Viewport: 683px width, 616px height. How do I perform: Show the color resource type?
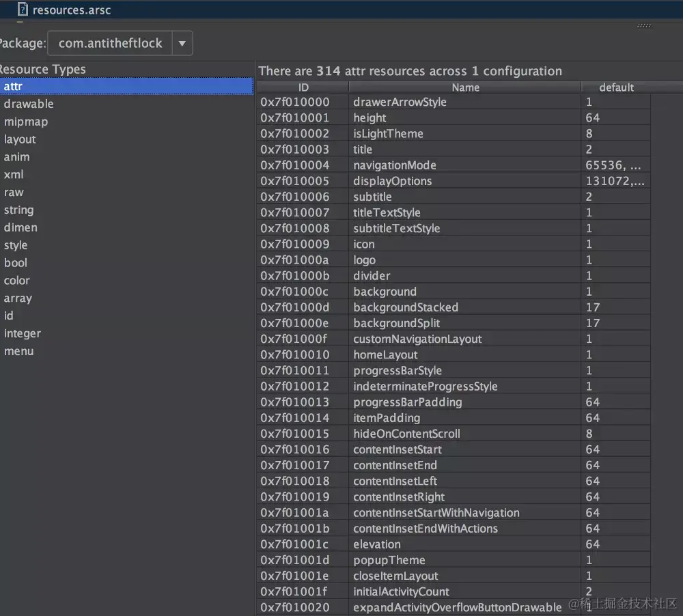[17, 281]
